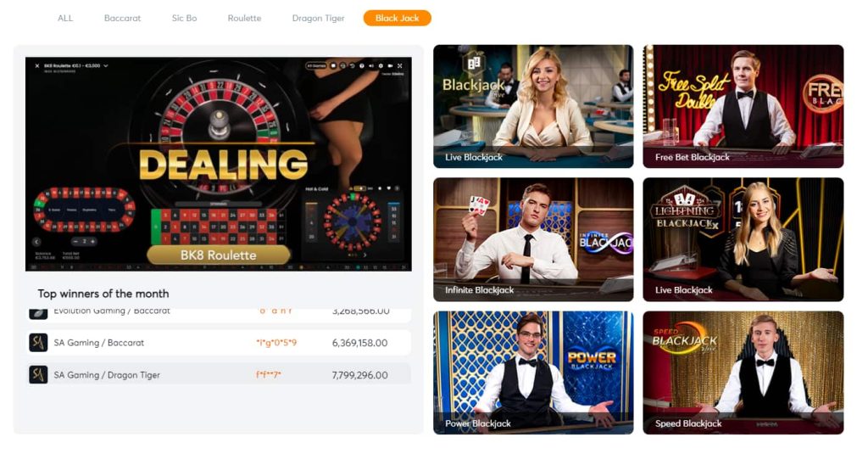Switch to the Baccarat tab
868x465 pixels.
click(122, 19)
